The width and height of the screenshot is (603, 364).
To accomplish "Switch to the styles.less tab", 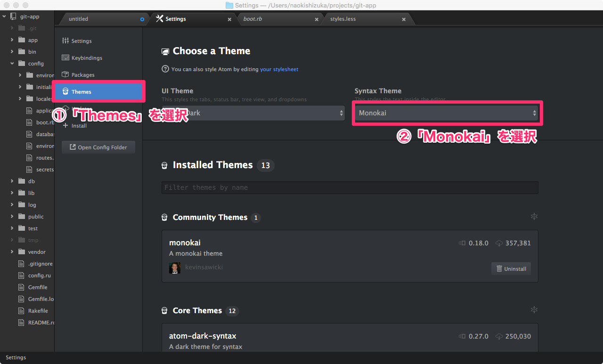I will coord(343,19).
